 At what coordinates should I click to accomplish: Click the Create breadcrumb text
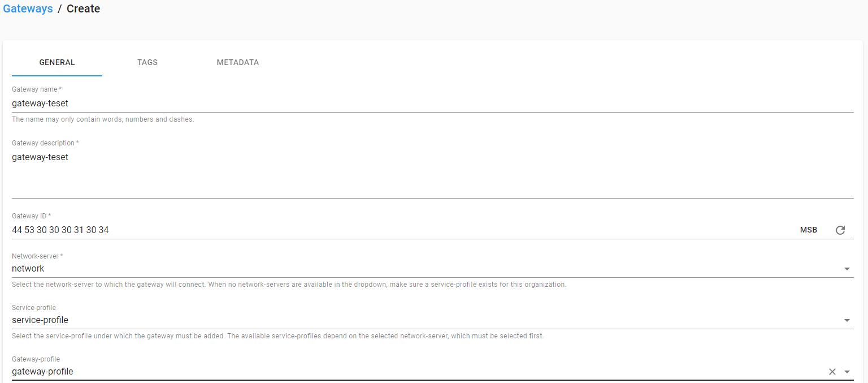pyautogui.click(x=83, y=8)
